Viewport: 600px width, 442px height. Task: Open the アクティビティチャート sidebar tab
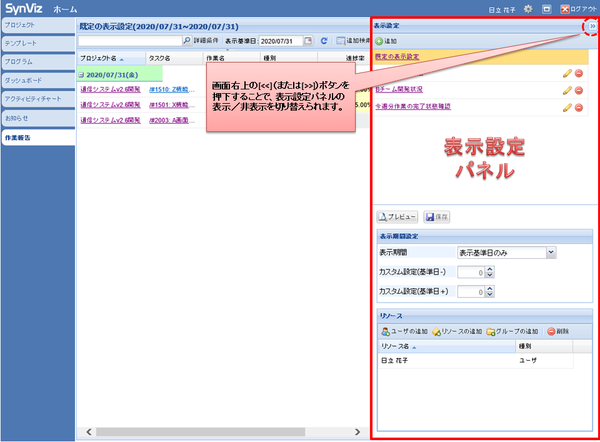coord(38,99)
